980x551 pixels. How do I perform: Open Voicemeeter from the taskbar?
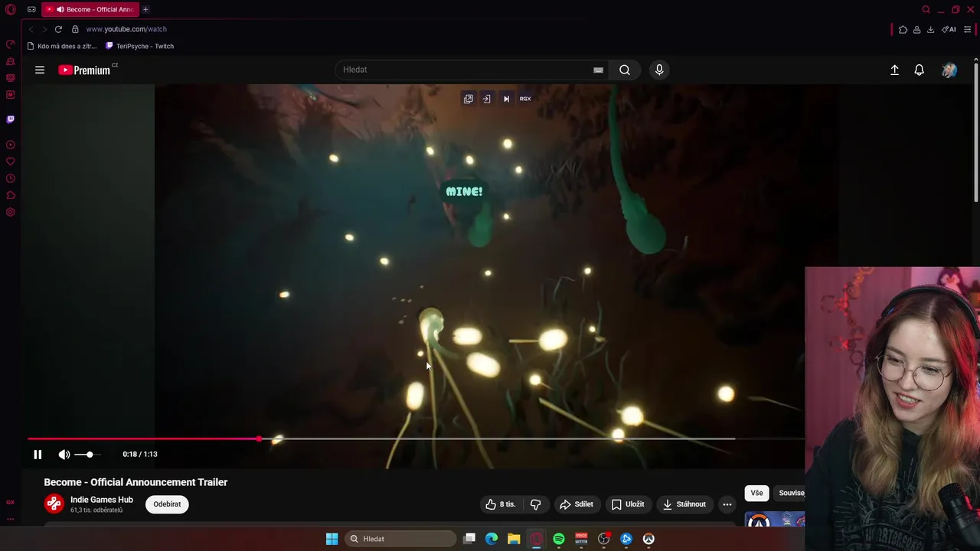[x=581, y=539]
